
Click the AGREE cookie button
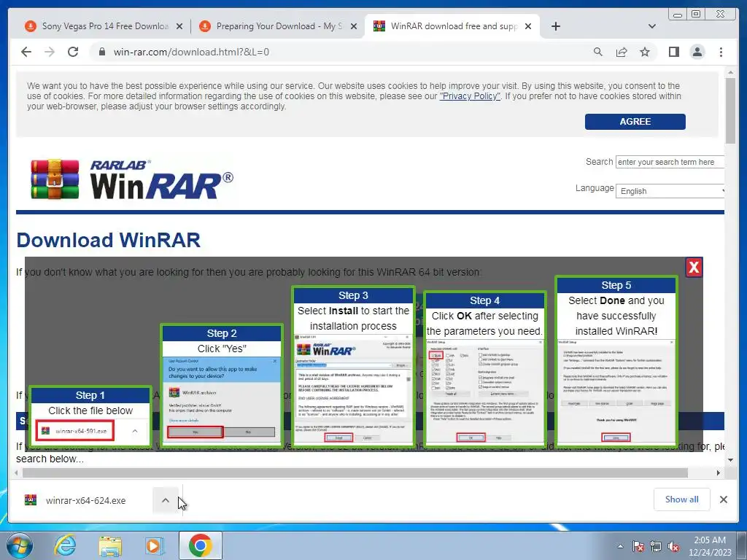tap(635, 122)
